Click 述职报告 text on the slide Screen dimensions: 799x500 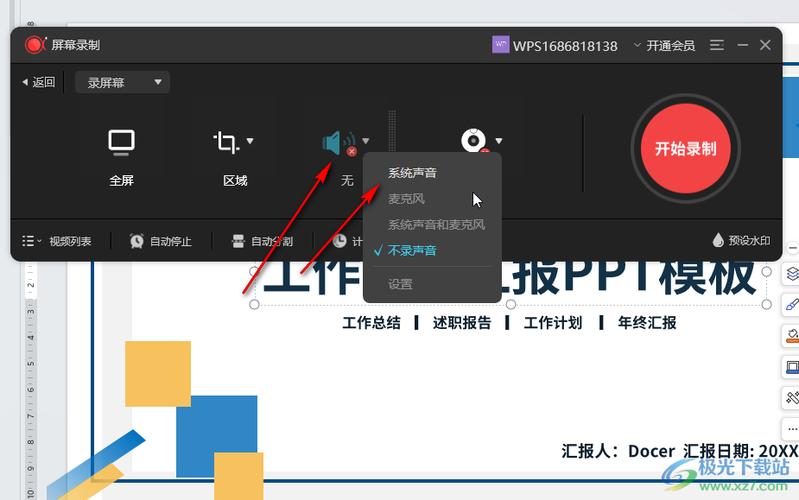[462, 323]
